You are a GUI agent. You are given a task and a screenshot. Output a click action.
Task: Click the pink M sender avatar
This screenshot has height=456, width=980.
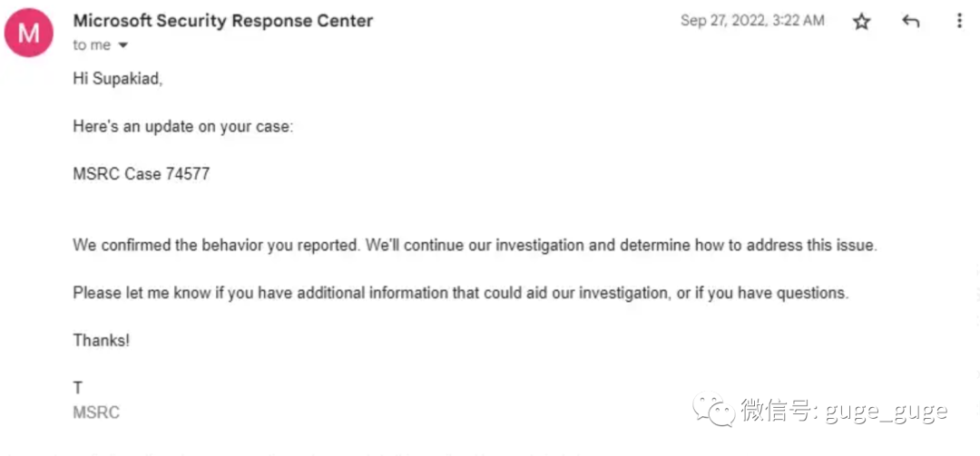pyautogui.click(x=29, y=34)
